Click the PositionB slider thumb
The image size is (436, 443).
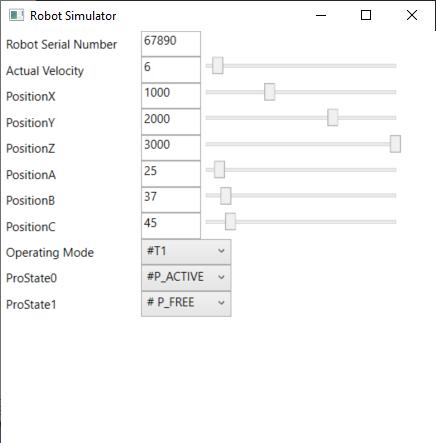pos(226,196)
